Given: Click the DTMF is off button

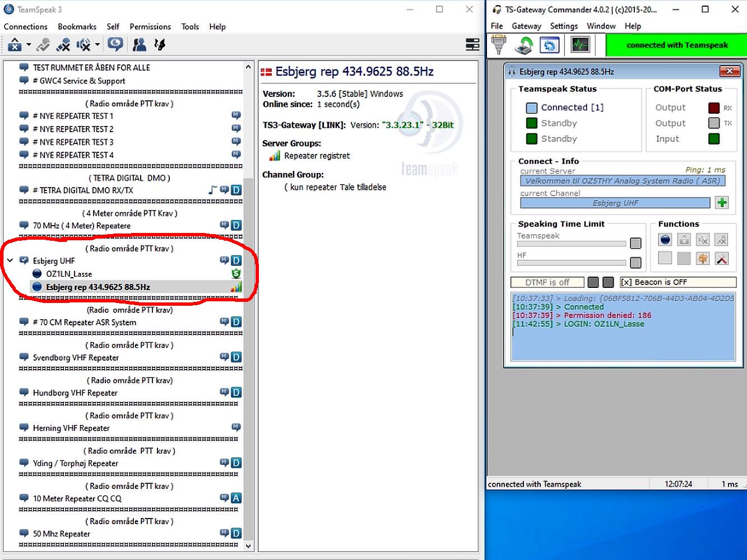Looking at the screenshot, I should (547, 282).
